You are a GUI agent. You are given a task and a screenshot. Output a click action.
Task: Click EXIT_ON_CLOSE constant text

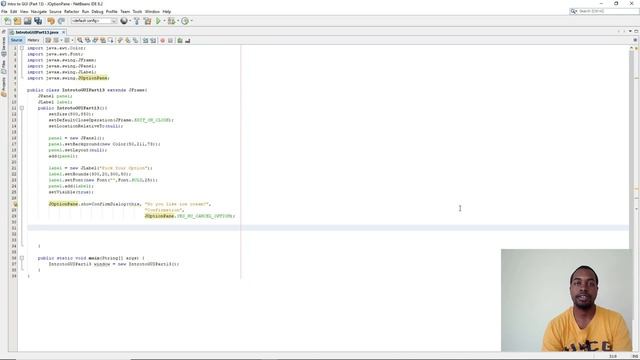(x=152, y=120)
